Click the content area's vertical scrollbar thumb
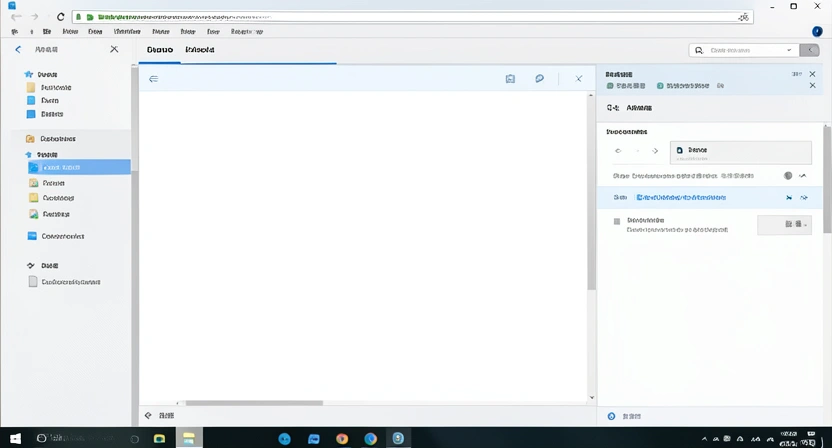832x448 pixels. pos(591,194)
